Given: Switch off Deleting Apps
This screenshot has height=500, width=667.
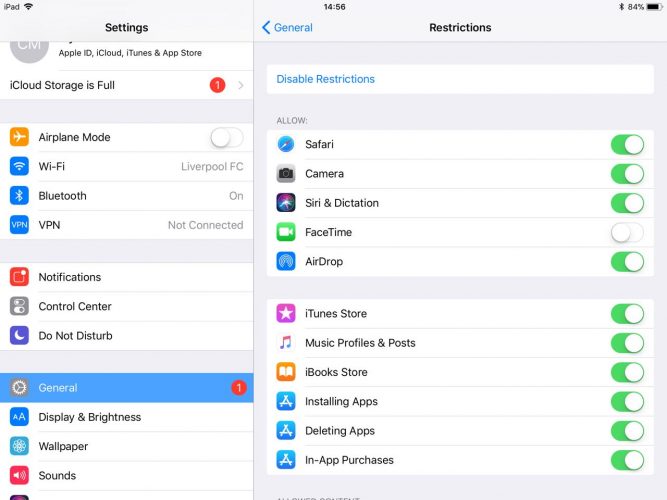Looking at the screenshot, I should click(627, 431).
